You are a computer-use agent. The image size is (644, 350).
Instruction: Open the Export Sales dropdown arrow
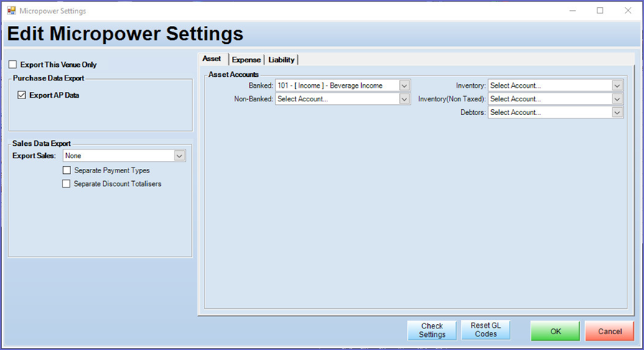pyautogui.click(x=179, y=156)
